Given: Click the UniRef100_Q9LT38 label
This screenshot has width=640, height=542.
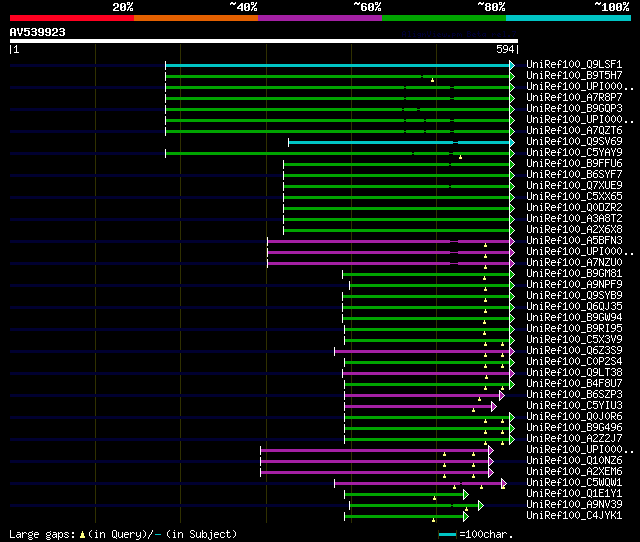Looking at the screenshot, I should [574, 373].
